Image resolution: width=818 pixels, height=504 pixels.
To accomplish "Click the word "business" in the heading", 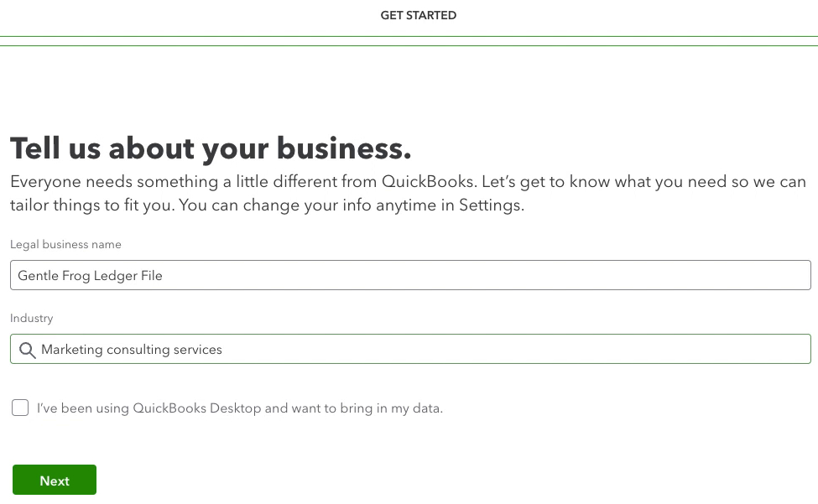I will pyautogui.click(x=343, y=148).
